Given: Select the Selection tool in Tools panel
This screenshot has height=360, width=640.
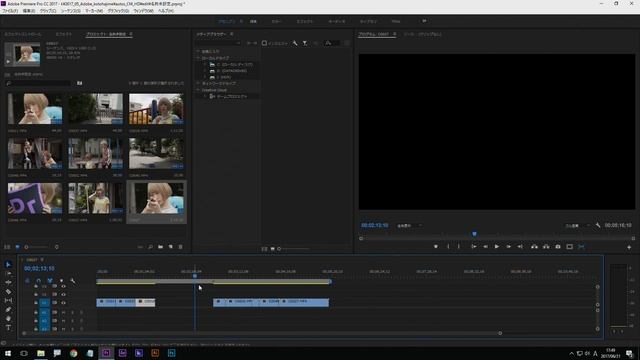Looking at the screenshot, I should [x=8, y=264].
